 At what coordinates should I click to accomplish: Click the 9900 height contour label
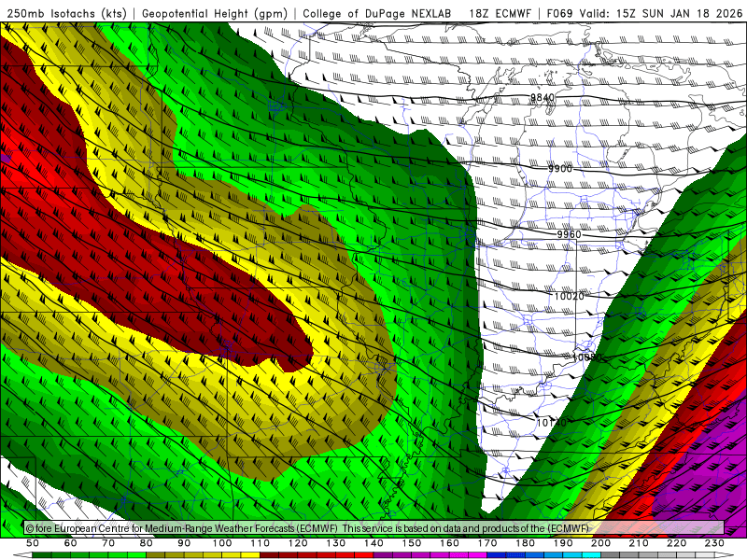[x=559, y=169]
